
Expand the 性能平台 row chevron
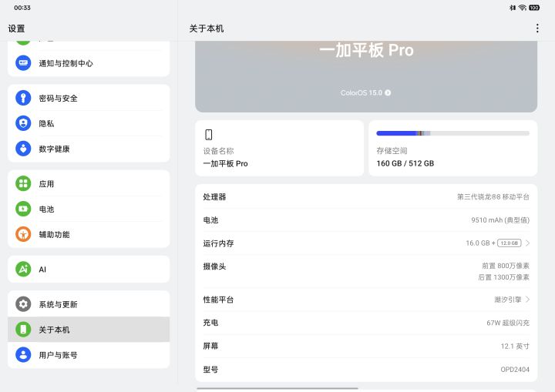(527, 300)
